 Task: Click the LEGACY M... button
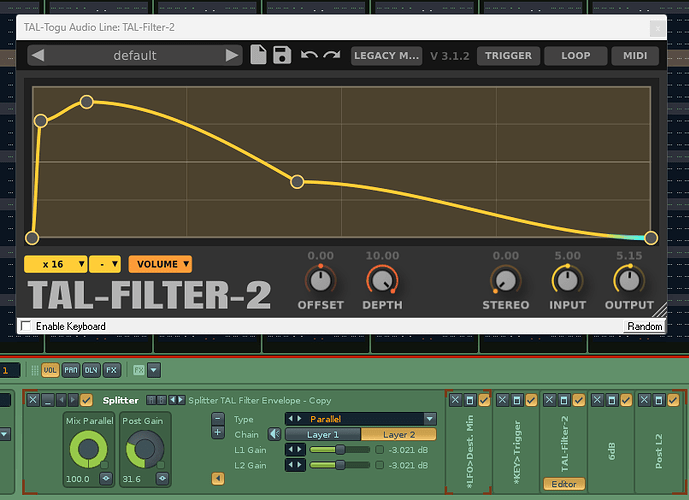[386, 56]
